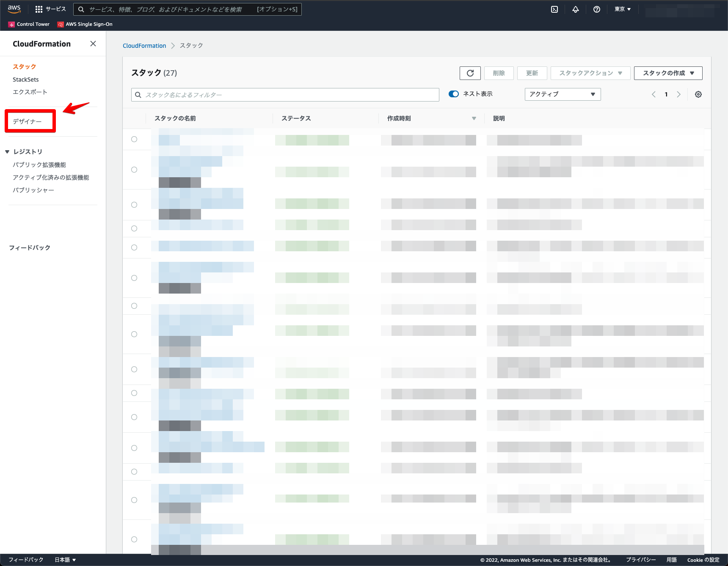Select the third stack radio button
Screen dimensions: 728x566
[134, 205]
